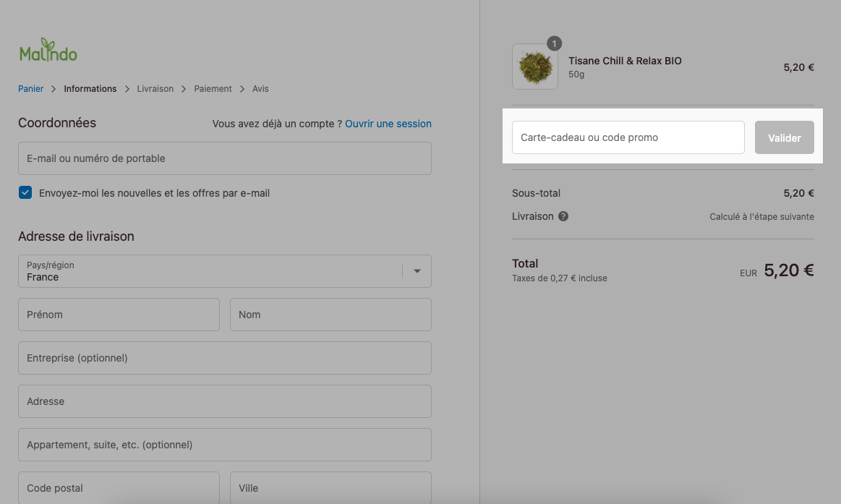This screenshot has height=504, width=841.
Task: Select the Informations breadcrumb step
Action: coord(90,89)
